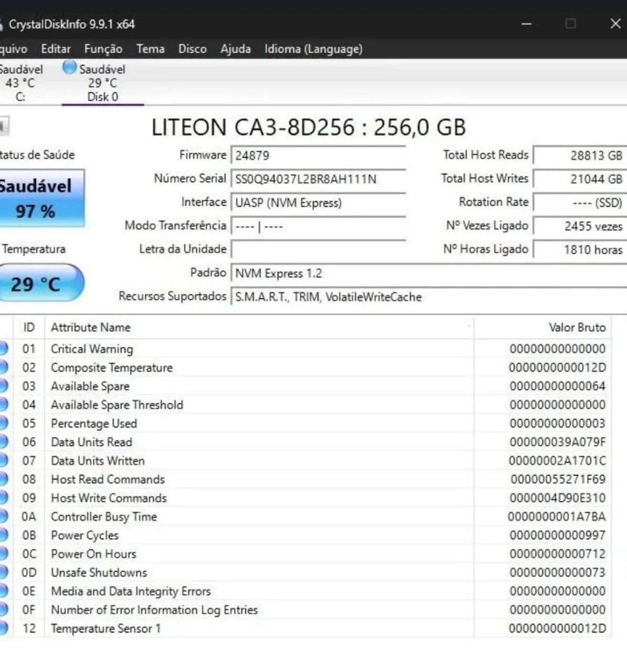The image size is (627, 672).
Task: Open the Editar menu
Action: coord(56,49)
